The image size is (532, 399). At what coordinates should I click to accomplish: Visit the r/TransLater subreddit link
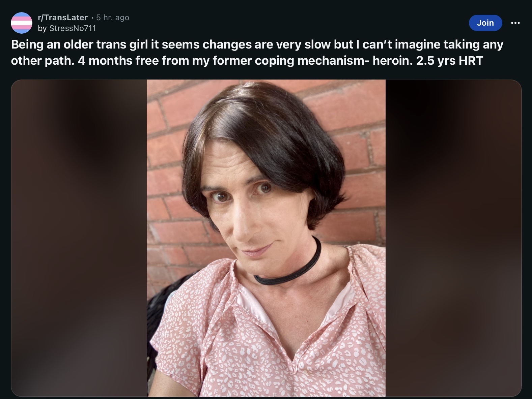[63, 18]
